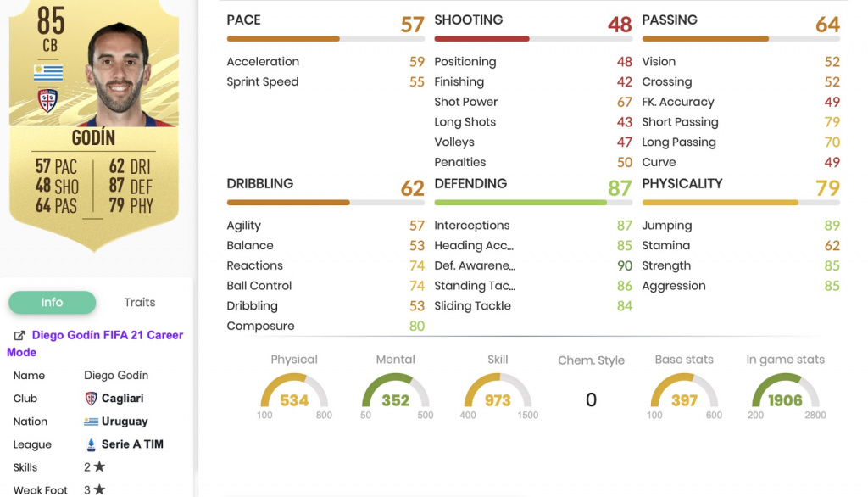868x497 pixels.
Task: Click the Cagliari club name link
Action: tap(122, 399)
